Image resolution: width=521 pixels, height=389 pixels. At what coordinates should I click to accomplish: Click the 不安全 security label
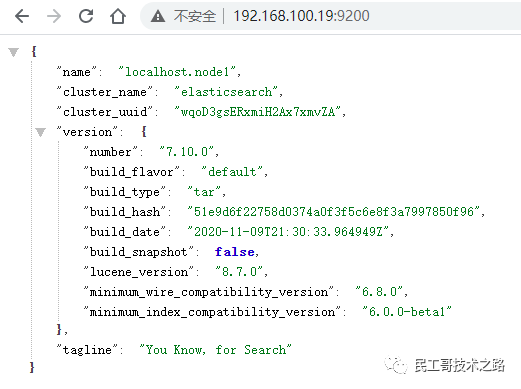pos(195,16)
